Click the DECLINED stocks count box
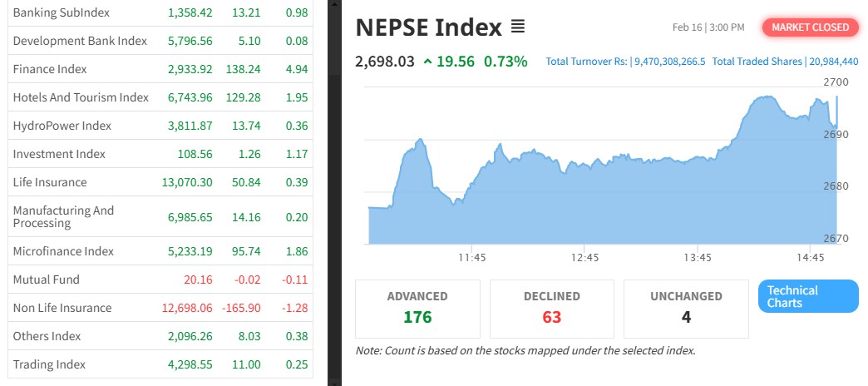 (x=552, y=309)
